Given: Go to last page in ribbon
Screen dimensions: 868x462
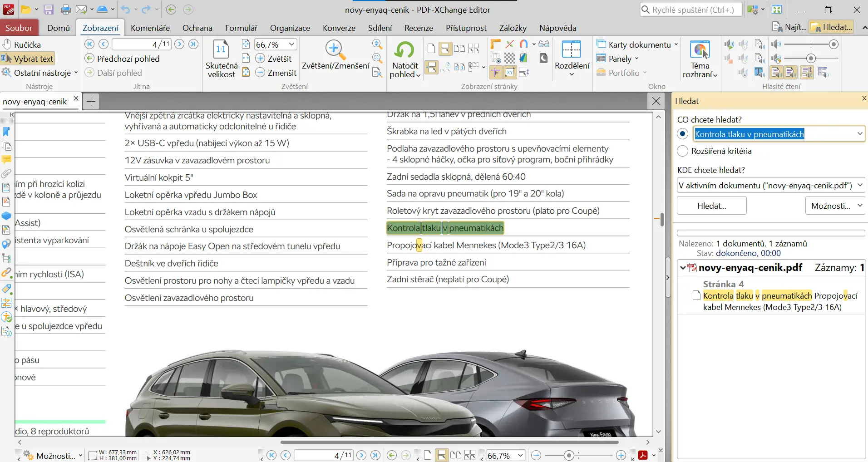Looking at the screenshot, I should tap(193, 44).
